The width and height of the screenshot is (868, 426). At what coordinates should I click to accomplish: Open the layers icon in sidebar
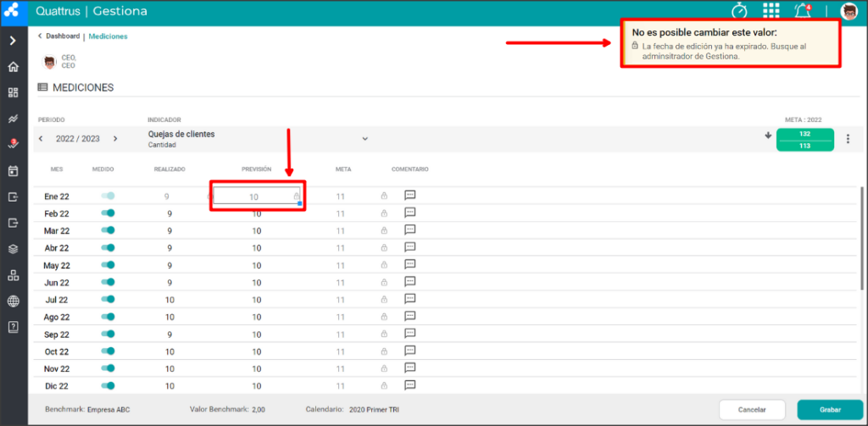tap(14, 249)
